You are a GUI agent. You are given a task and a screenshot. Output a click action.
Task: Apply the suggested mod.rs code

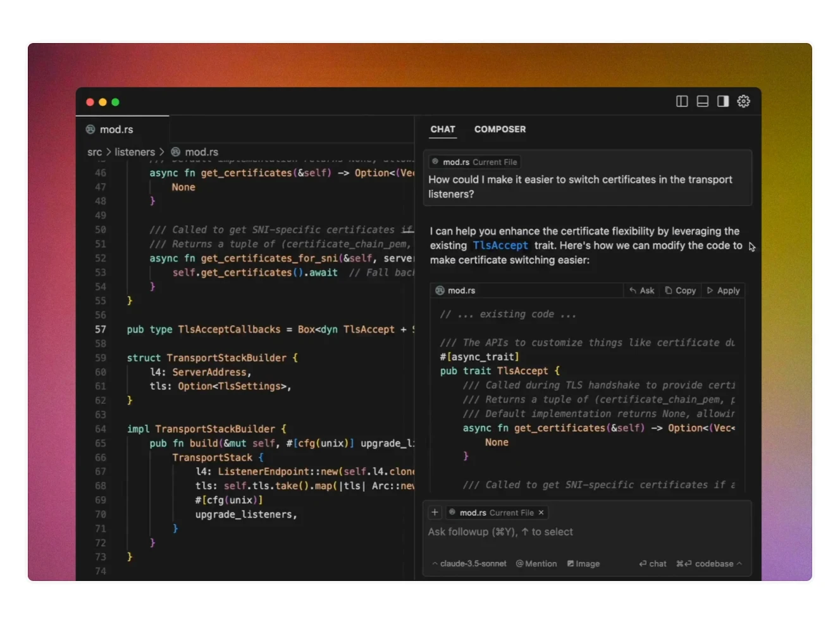(x=723, y=290)
